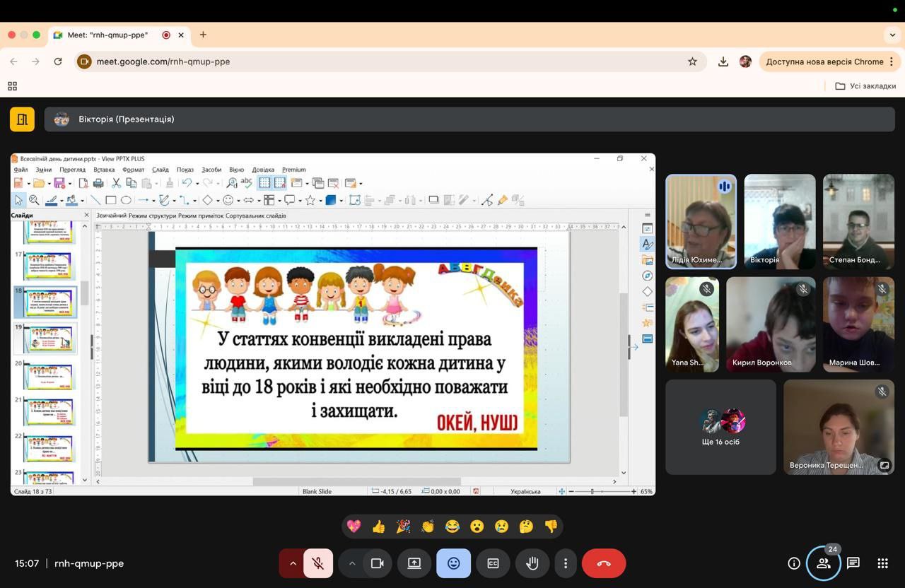Click the Present screen button
905x588 pixels.
414,563
